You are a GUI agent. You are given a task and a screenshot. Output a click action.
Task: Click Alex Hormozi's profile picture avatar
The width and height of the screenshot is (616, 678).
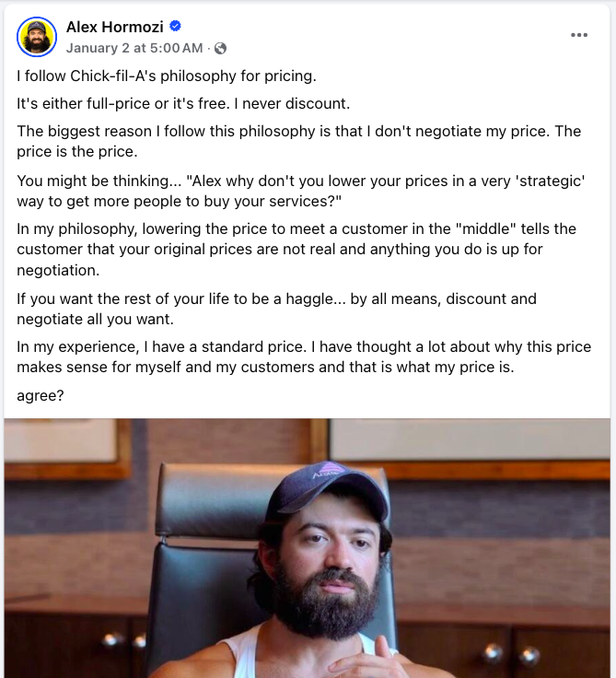tap(37, 36)
